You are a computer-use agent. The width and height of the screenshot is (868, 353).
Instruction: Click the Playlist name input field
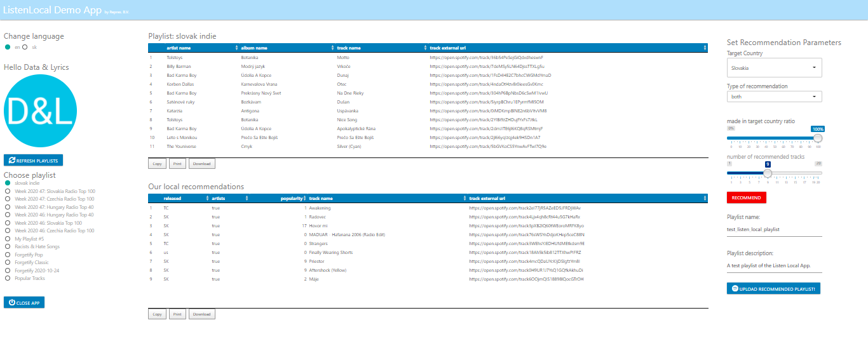coord(774,229)
